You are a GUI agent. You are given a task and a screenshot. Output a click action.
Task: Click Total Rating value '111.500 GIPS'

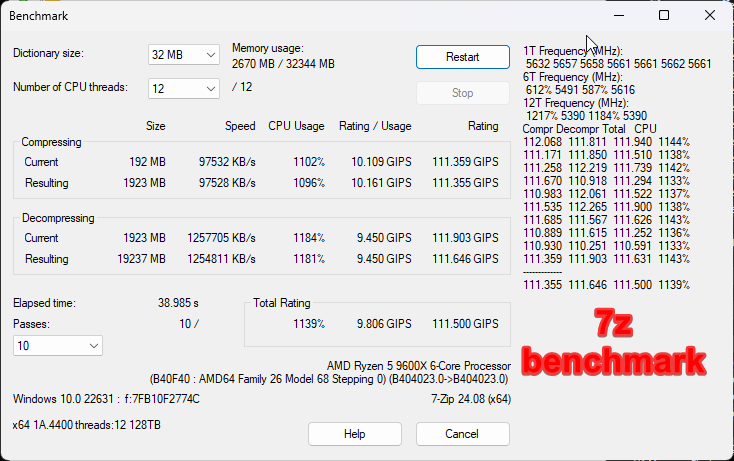[465, 324]
